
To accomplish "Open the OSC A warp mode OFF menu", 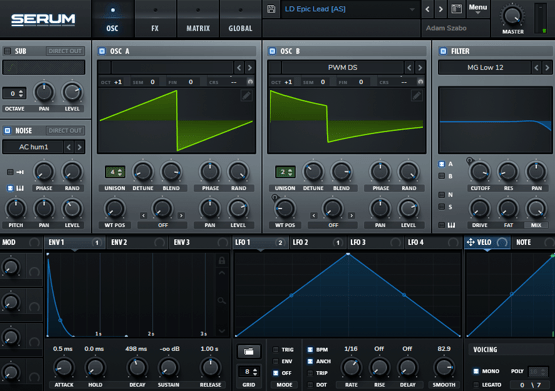I will 163,225.
